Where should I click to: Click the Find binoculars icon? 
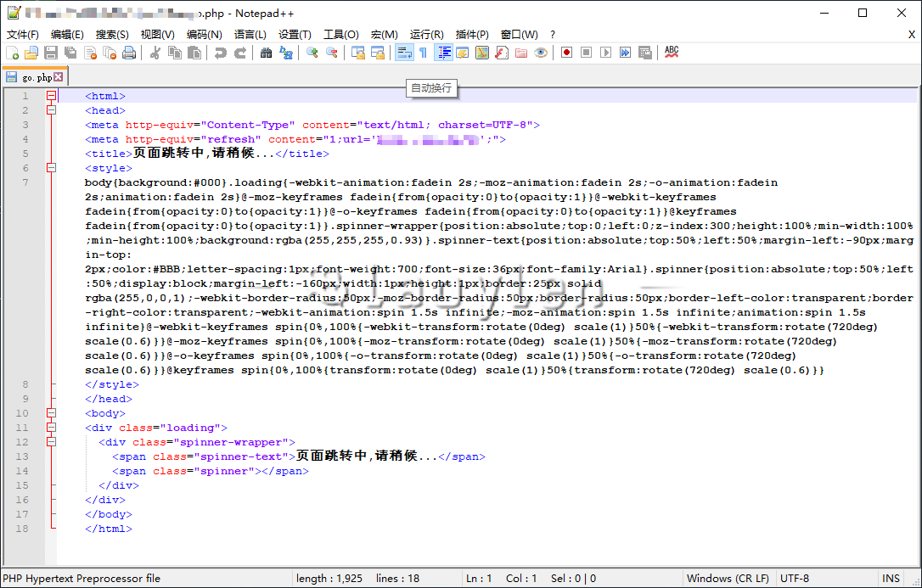tap(266, 53)
